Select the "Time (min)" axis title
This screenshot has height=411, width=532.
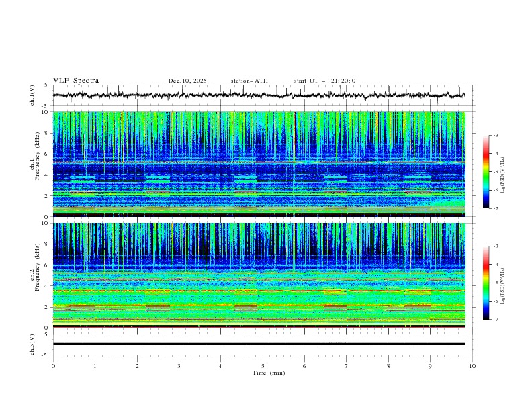[x=269, y=373]
